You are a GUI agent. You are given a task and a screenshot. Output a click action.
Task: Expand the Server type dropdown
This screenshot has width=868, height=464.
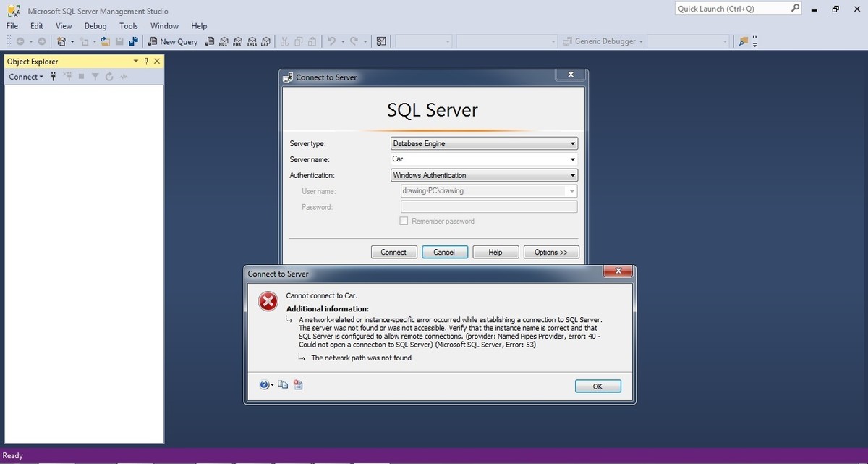click(x=573, y=143)
